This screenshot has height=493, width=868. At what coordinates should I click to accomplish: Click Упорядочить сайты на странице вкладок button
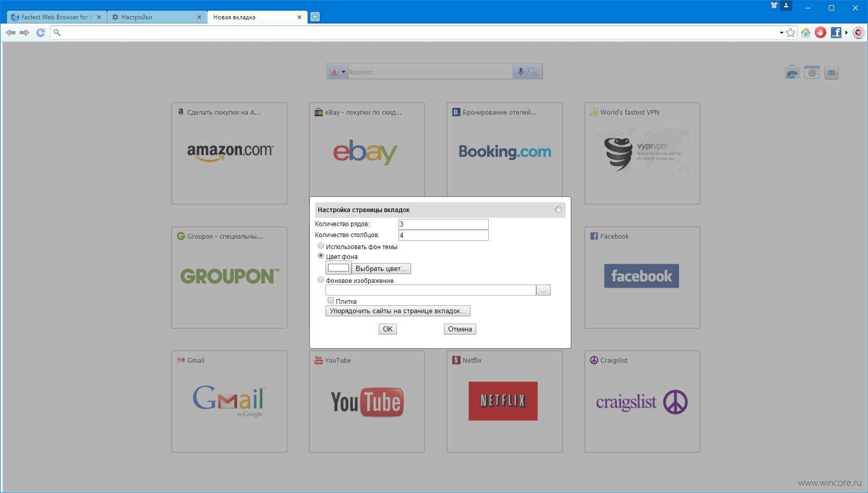click(x=398, y=311)
